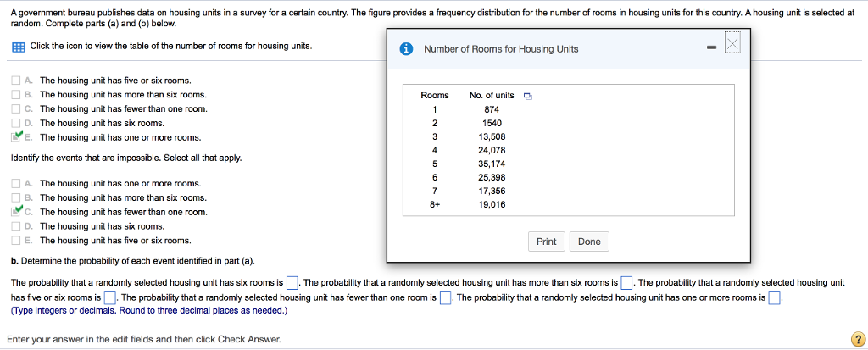Check impossible-events option E five or six rooms
Image resolution: width=868 pixels, height=350 pixels.
tap(17, 241)
